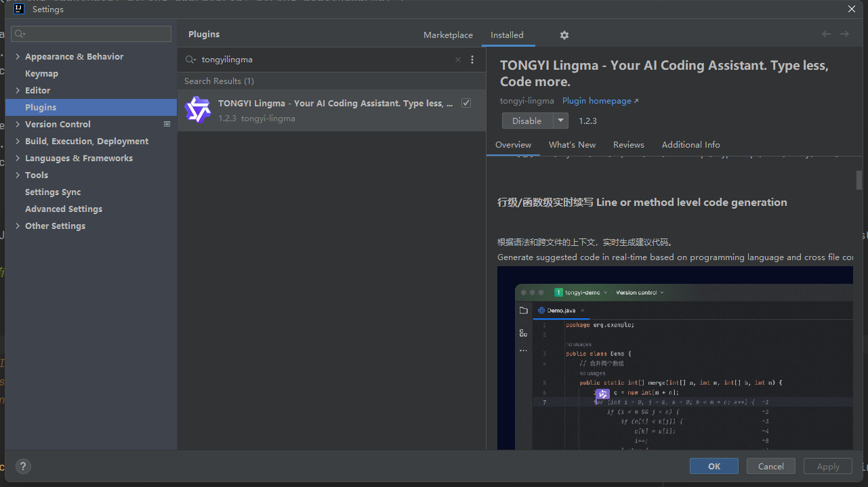Open the Additional Info tab

click(690, 145)
